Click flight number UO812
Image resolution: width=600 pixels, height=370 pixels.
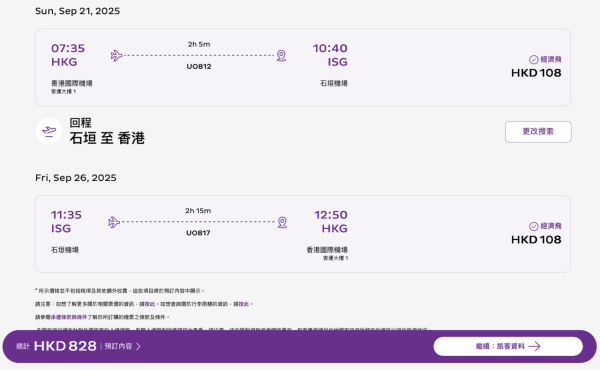point(199,66)
